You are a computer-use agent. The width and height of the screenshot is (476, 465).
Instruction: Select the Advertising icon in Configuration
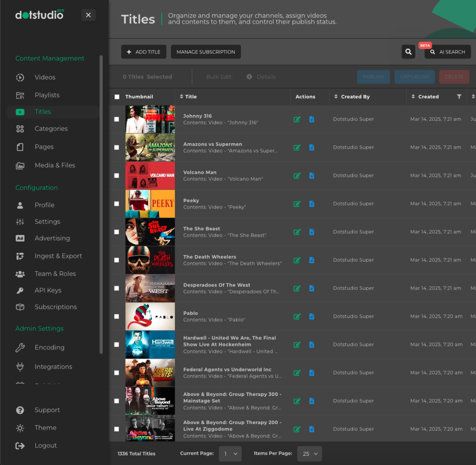click(20, 238)
